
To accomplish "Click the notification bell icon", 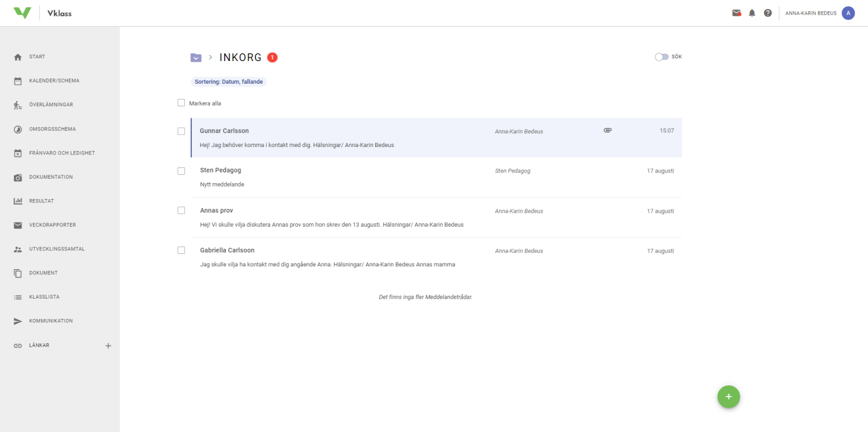I will (x=752, y=13).
